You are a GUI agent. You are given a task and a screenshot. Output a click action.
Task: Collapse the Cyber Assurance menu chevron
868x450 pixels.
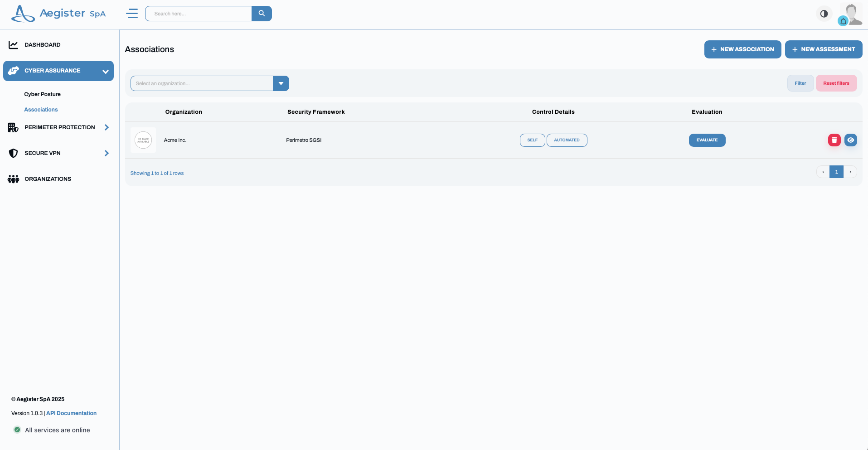(x=106, y=71)
